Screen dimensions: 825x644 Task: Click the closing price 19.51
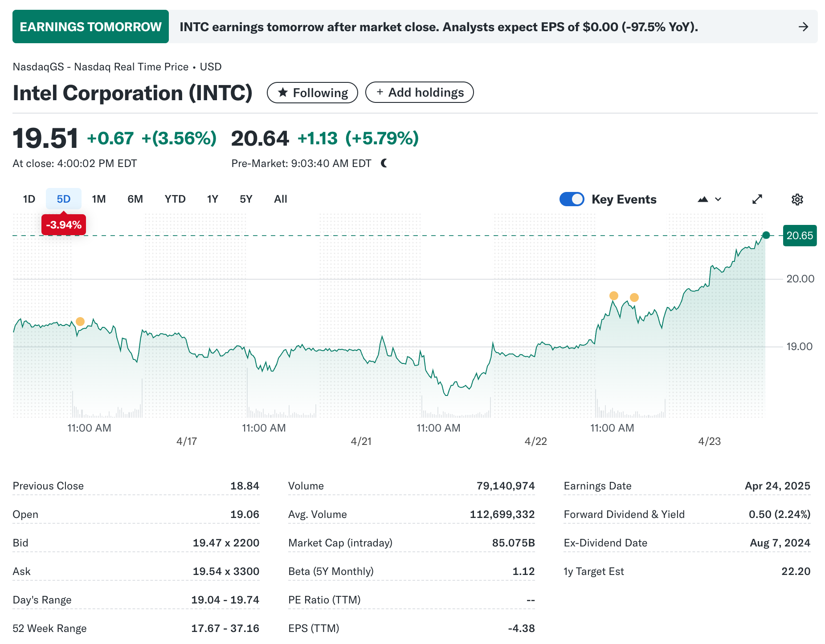(45, 138)
